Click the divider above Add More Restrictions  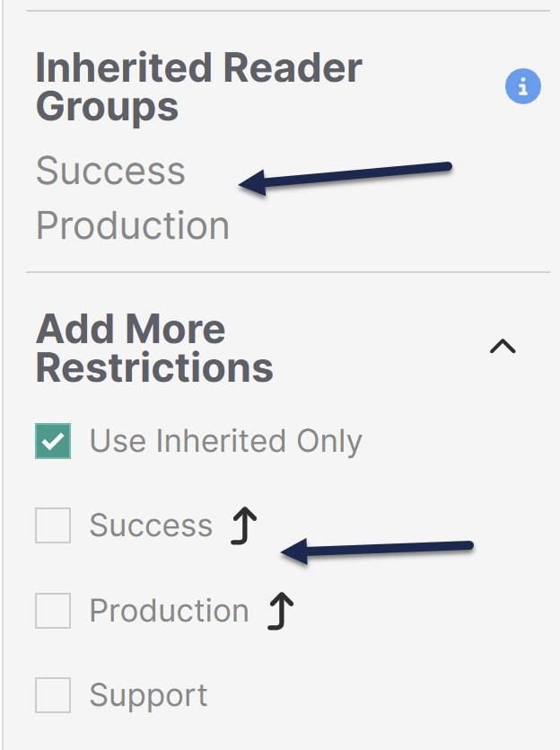[287, 272]
